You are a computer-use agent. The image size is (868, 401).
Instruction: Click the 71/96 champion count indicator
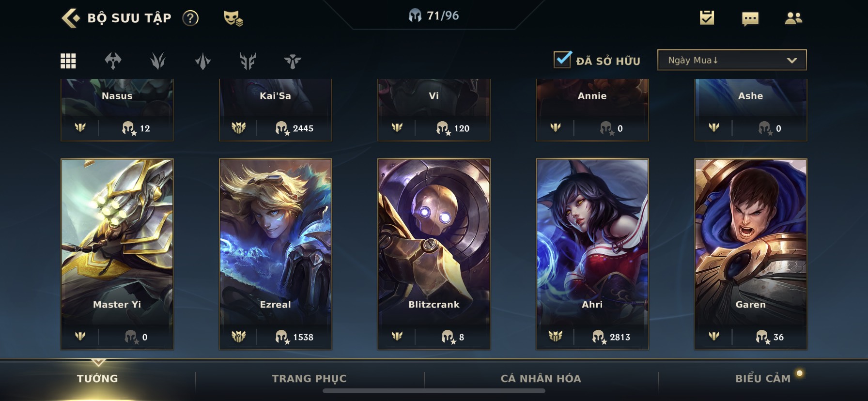[434, 16]
